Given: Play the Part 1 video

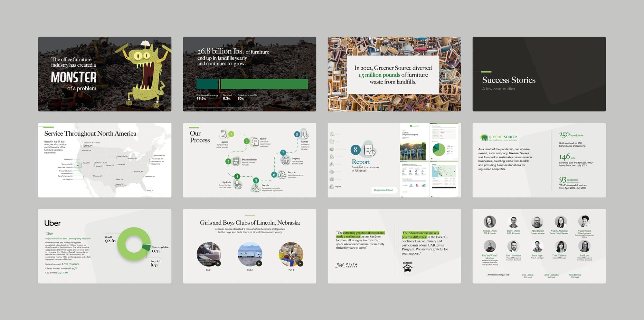Looking at the screenshot, I should (218, 263).
